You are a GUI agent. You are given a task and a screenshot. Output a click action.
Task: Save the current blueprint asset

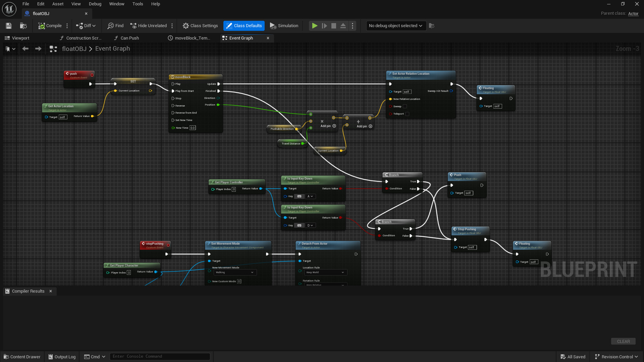click(8, 25)
